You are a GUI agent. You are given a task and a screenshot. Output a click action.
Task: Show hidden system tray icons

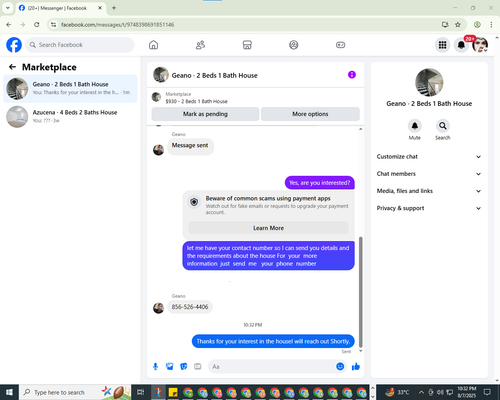pyautogui.click(x=421, y=392)
